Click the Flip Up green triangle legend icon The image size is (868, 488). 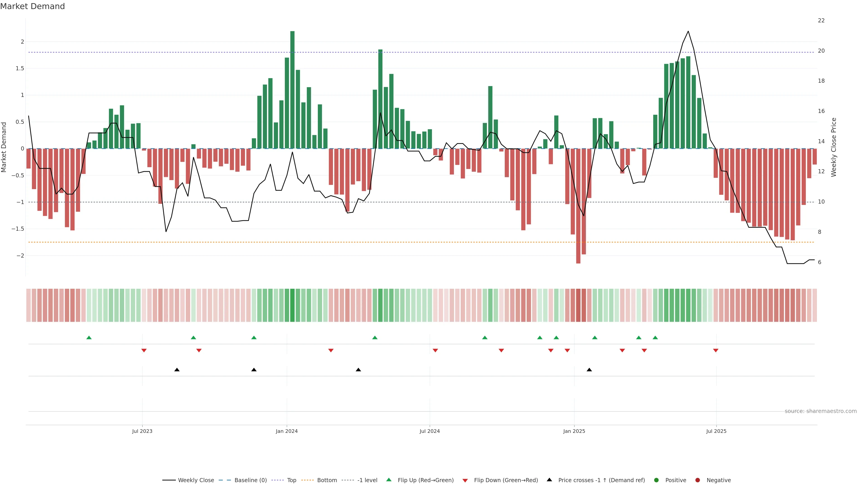click(x=389, y=480)
